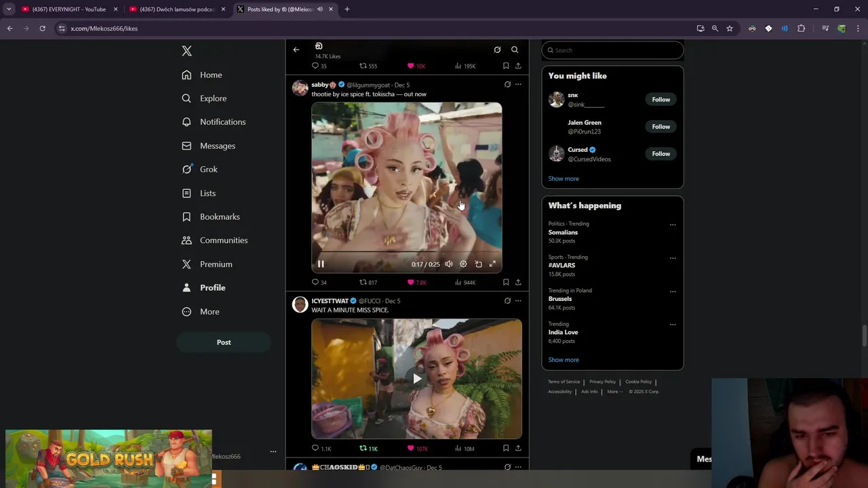Share the sabby post
The image size is (868, 488).
tap(518, 283)
